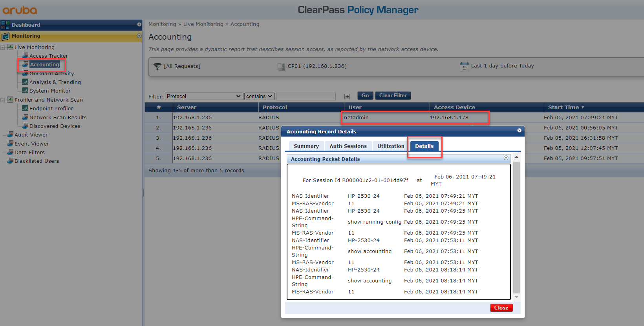Click the Server column header
Screen dimensions: 644x326
216,107
